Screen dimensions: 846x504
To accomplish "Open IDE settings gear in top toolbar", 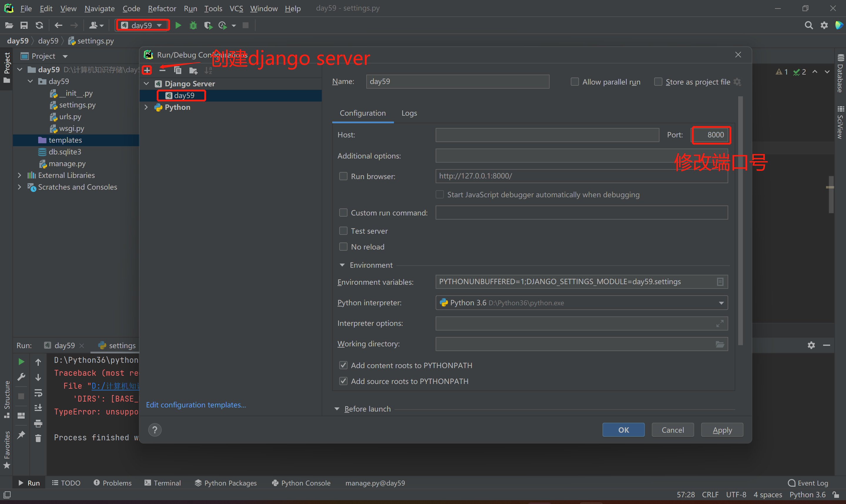I will (824, 26).
